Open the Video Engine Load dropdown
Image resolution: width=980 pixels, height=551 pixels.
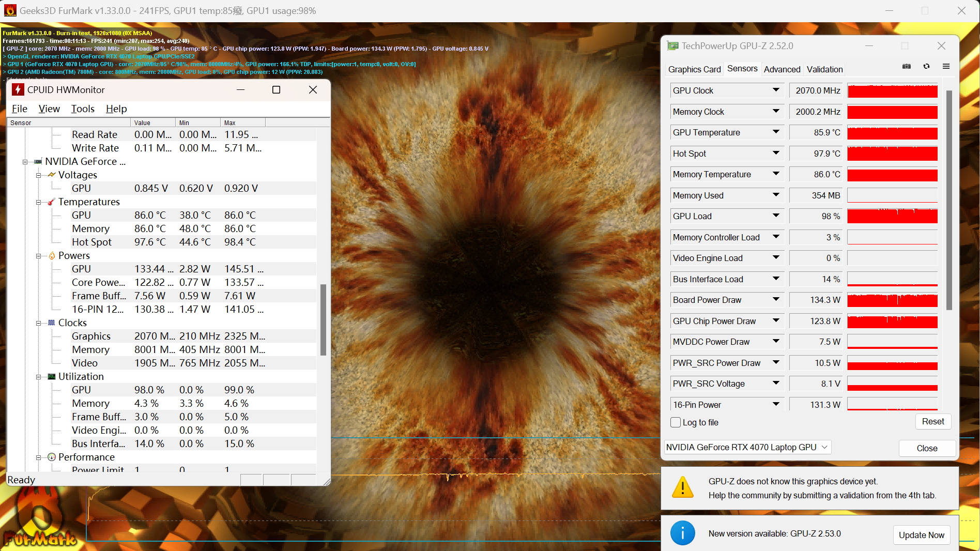tap(776, 257)
